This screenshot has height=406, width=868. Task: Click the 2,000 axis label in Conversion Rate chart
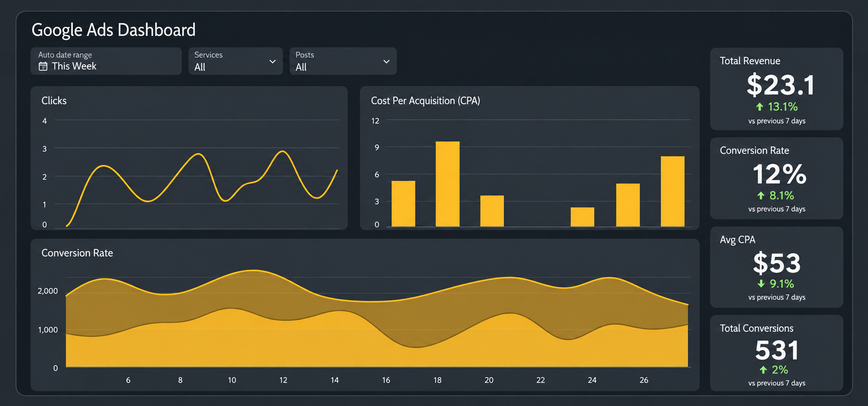[48, 291]
